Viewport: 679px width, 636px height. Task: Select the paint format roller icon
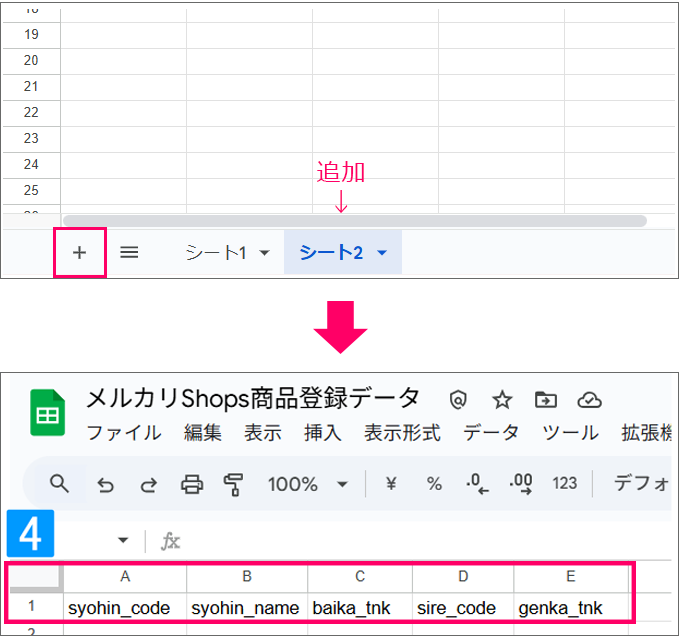234,485
